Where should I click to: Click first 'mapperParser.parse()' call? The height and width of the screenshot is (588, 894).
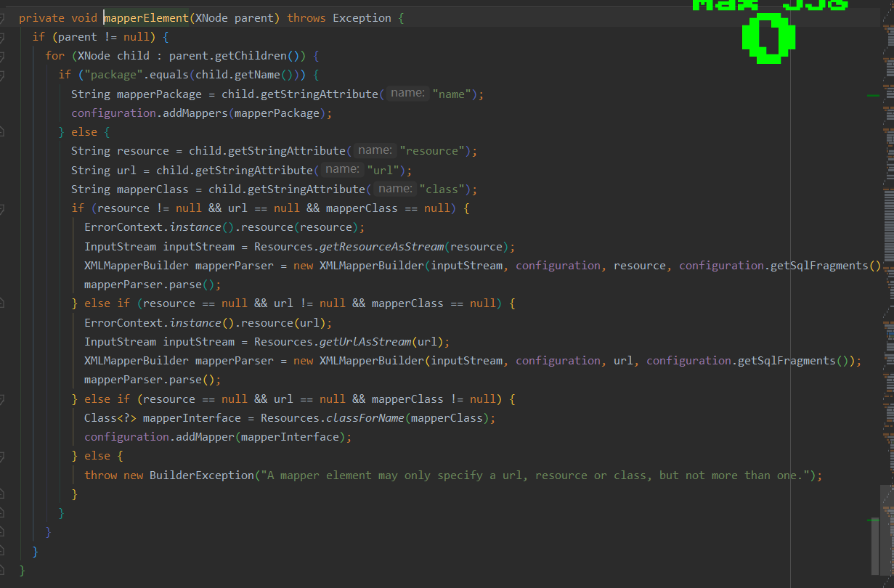coord(150,285)
